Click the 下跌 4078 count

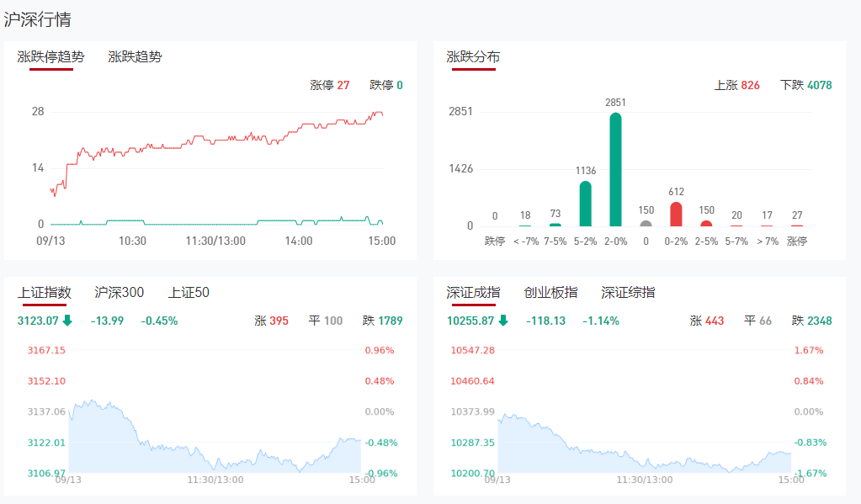tap(805, 85)
